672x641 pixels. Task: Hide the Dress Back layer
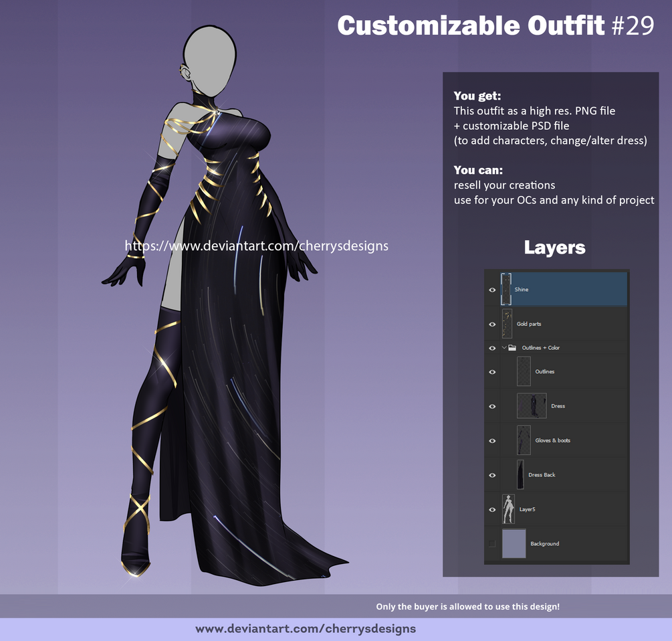(x=492, y=475)
